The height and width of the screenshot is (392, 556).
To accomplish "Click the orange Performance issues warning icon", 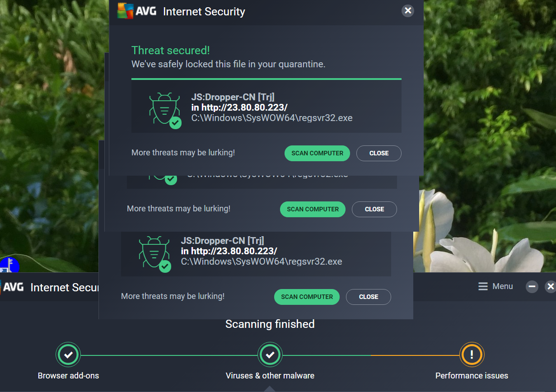I will pos(472,355).
